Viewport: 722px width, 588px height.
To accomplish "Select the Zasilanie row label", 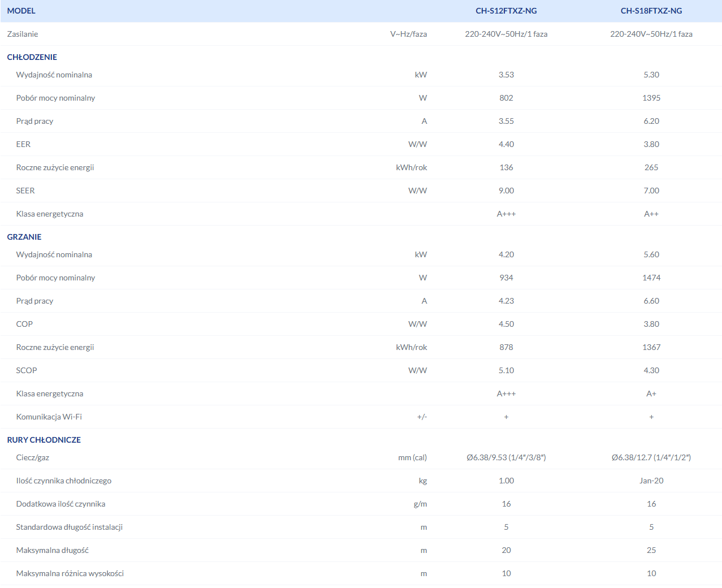I will [23, 34].
